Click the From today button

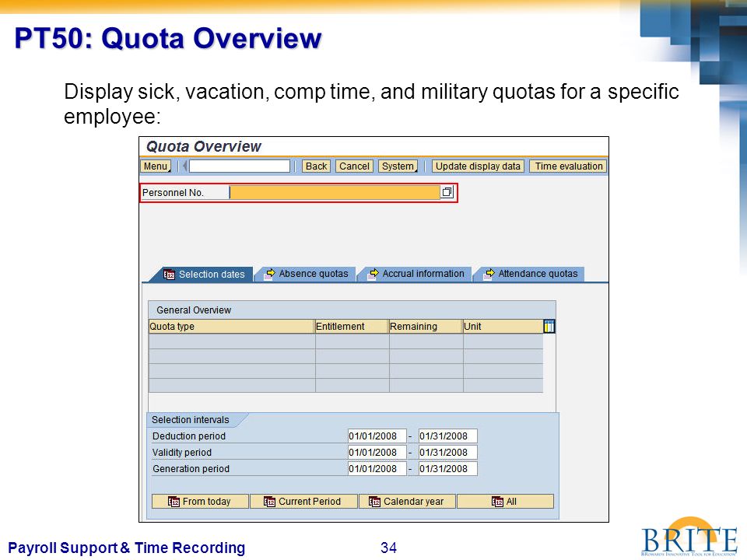point(200,502)
